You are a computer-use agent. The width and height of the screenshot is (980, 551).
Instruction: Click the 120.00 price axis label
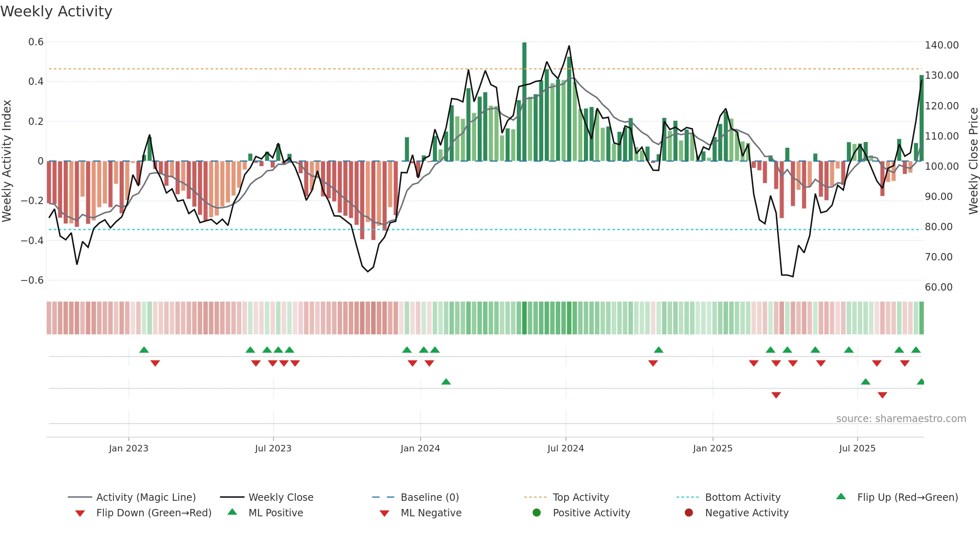(942, 106)
